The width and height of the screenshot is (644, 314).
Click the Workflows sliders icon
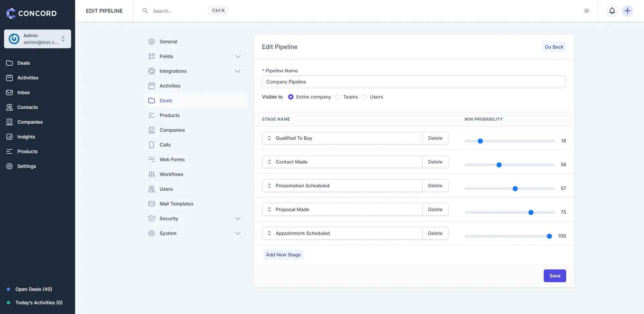pyautogui.click(x=152, y=174)
